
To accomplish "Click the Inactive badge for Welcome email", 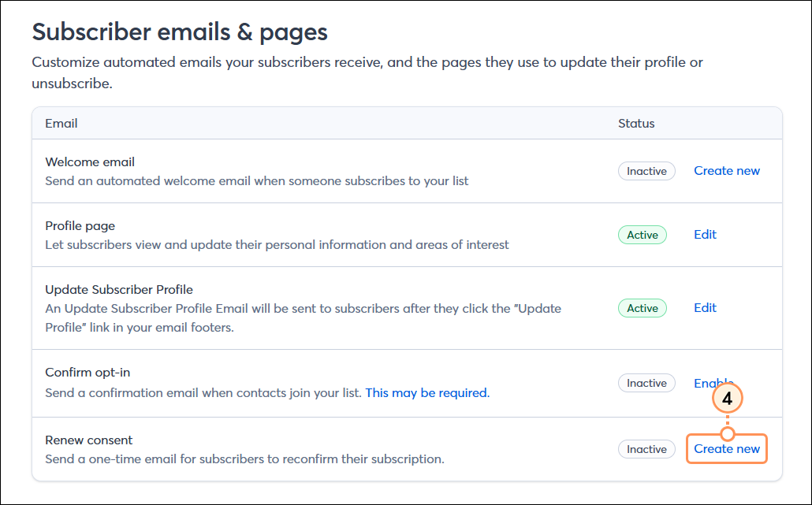I will pyautogui.click(x=646, y=171).
